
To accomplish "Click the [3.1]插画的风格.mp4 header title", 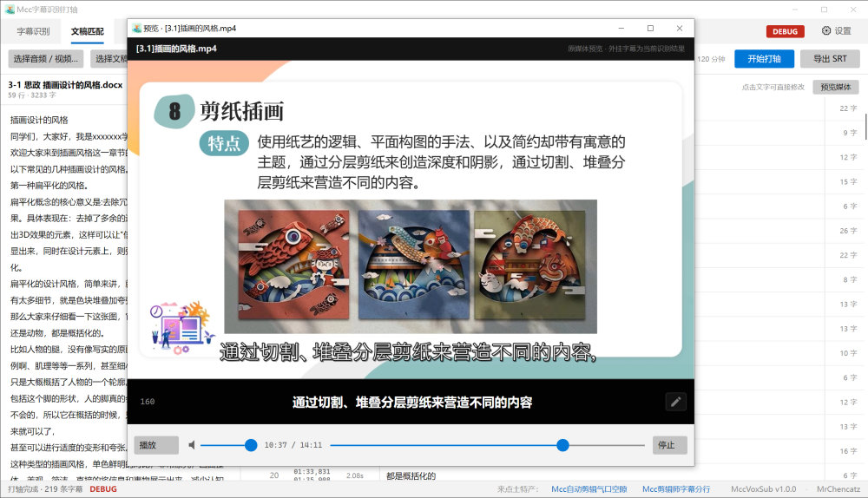I will (x=176, y=49).
